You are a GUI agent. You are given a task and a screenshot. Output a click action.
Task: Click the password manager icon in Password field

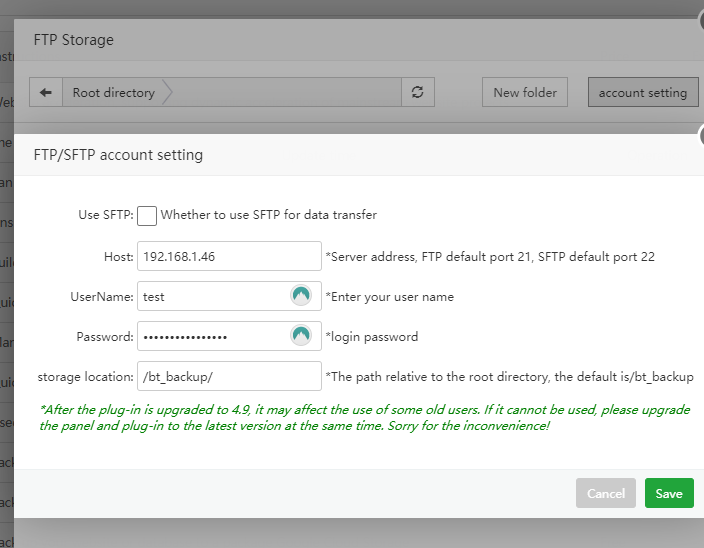click(x=301, y=336)
